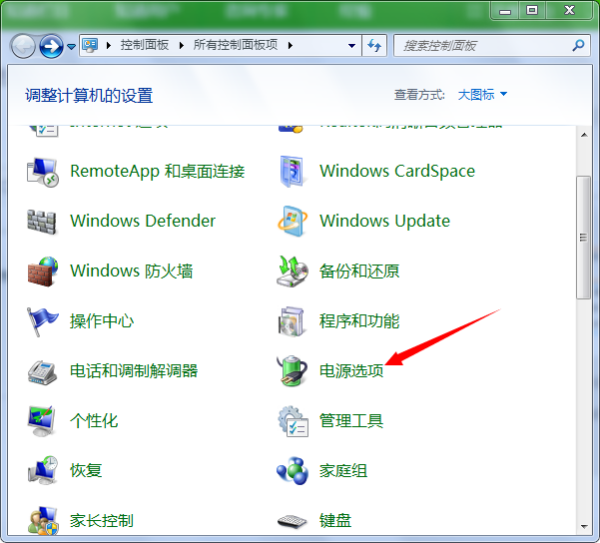Minimize the control panel window
Viewport: 600px width, 543px height.
point(505,11)
